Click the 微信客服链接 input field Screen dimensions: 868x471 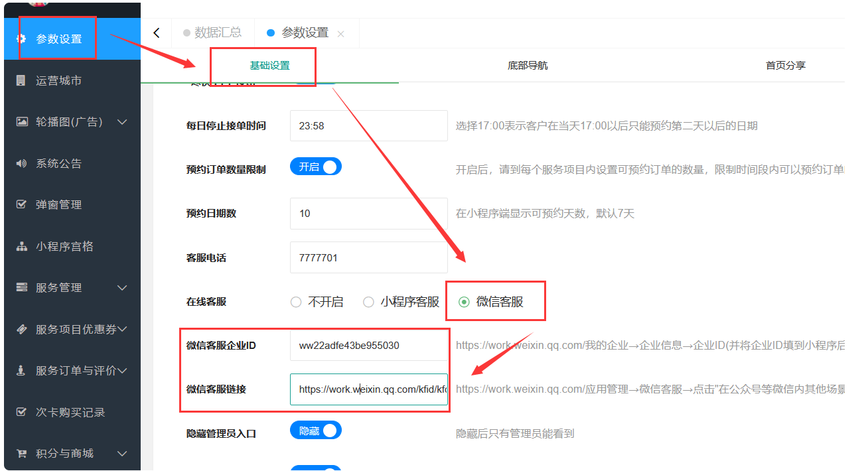pos(369,389)
